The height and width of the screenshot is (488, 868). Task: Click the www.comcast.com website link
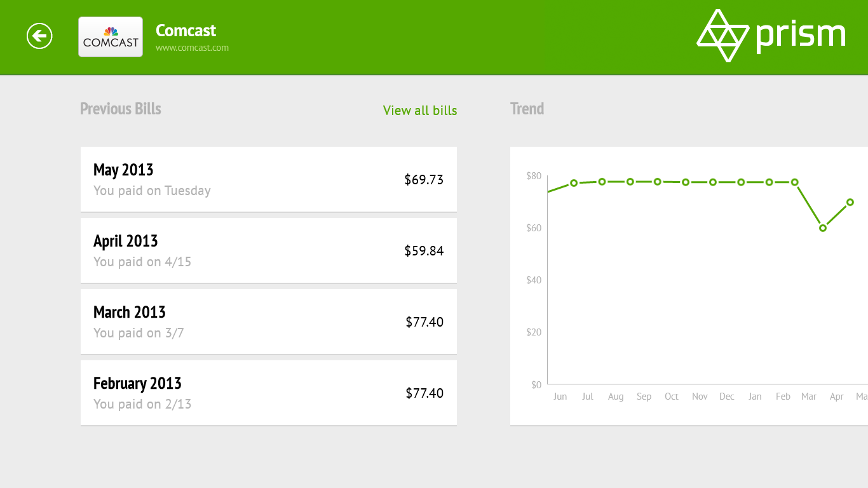(x=192, y=48)
